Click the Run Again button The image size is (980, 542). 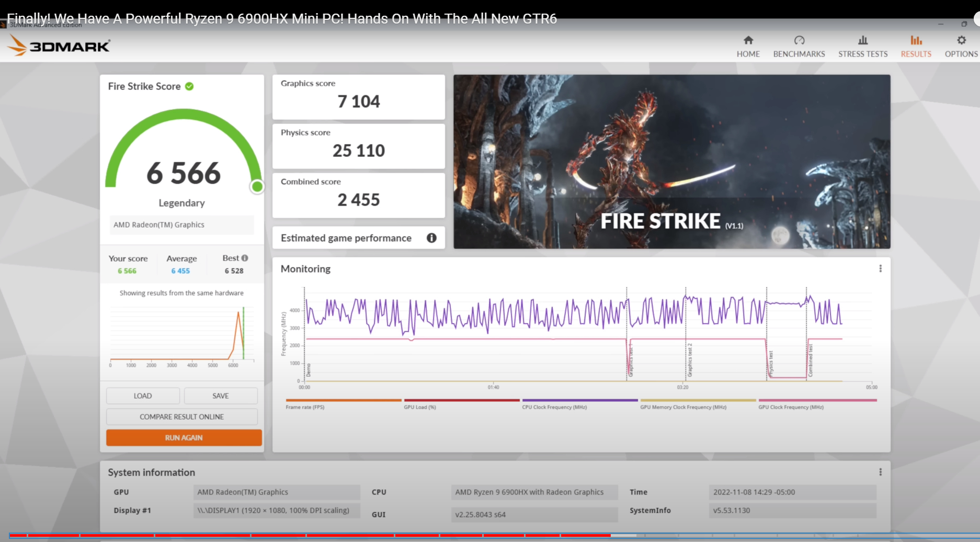coord(184,438)
